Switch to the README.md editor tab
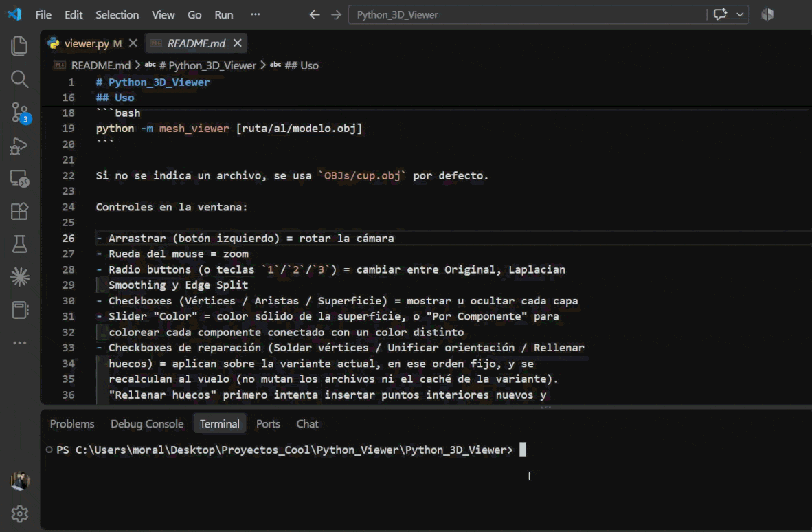This screenshot has height=532, width=812. [x=196, y=43]
